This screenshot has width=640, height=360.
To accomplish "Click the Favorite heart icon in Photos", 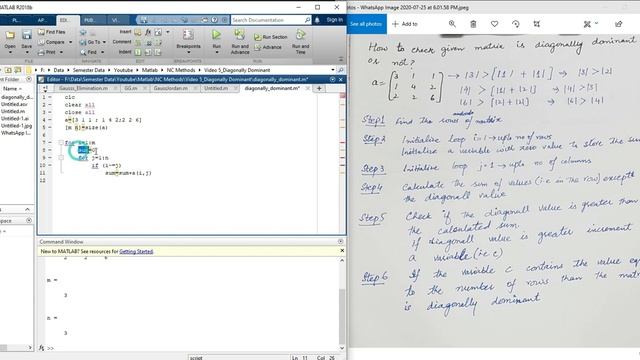I will click(x=494, y=24).
